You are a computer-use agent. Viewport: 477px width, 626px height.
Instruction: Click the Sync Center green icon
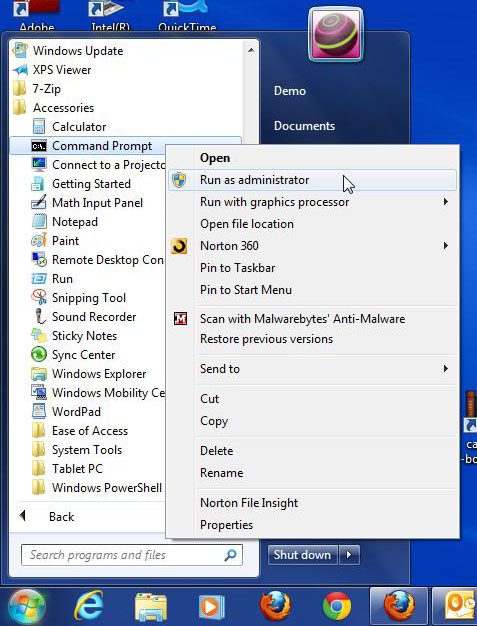tap(39, 355)
